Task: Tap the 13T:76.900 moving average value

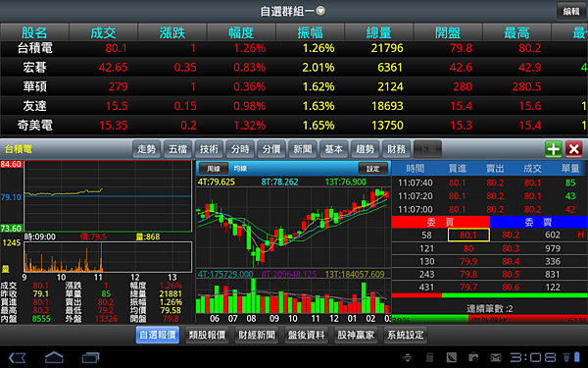Action: pos(346,183)
